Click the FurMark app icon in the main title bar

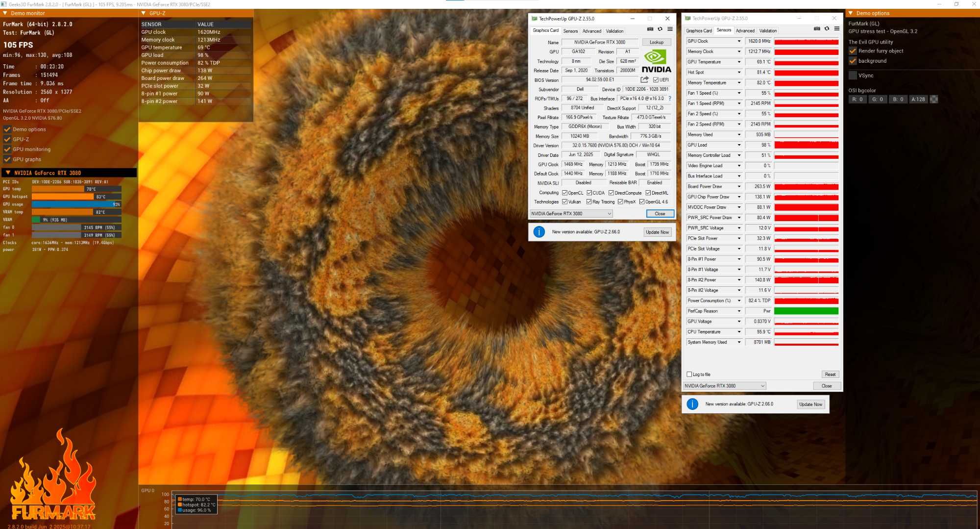4,4
